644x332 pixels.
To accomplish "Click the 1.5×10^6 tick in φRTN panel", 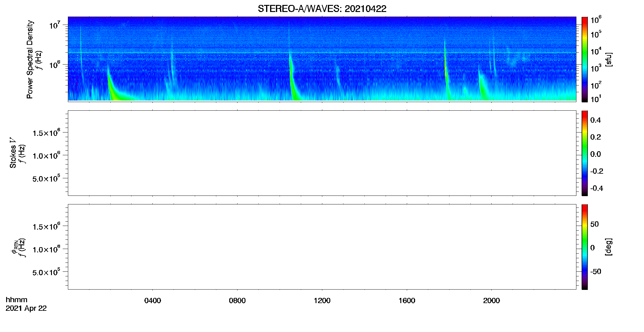I will pyautogui.click(x=46, y=226).
